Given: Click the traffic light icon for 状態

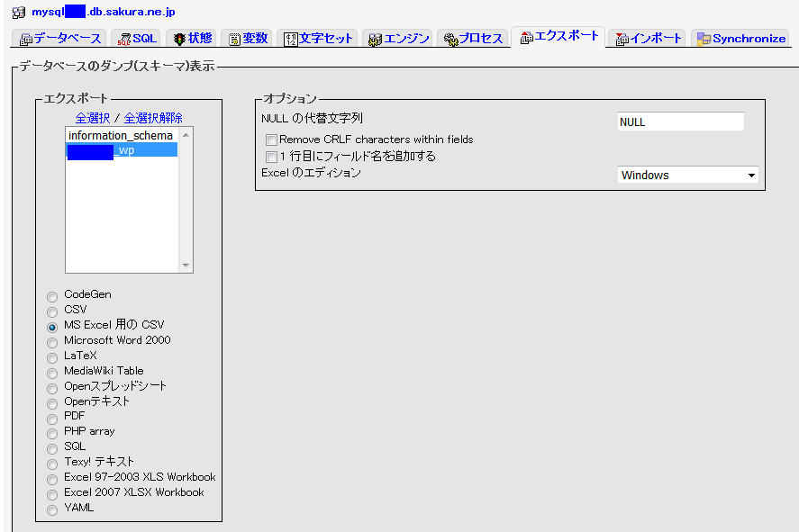Looking at the screenshot, I should (x=179, y=40).
